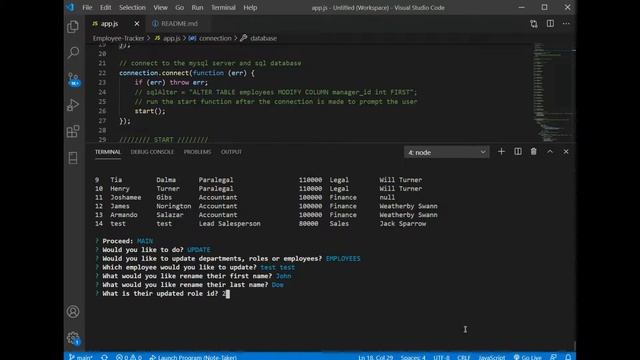The image size is (640, 360).
Task: Open the Extensions view
Action: pos(73,131)
